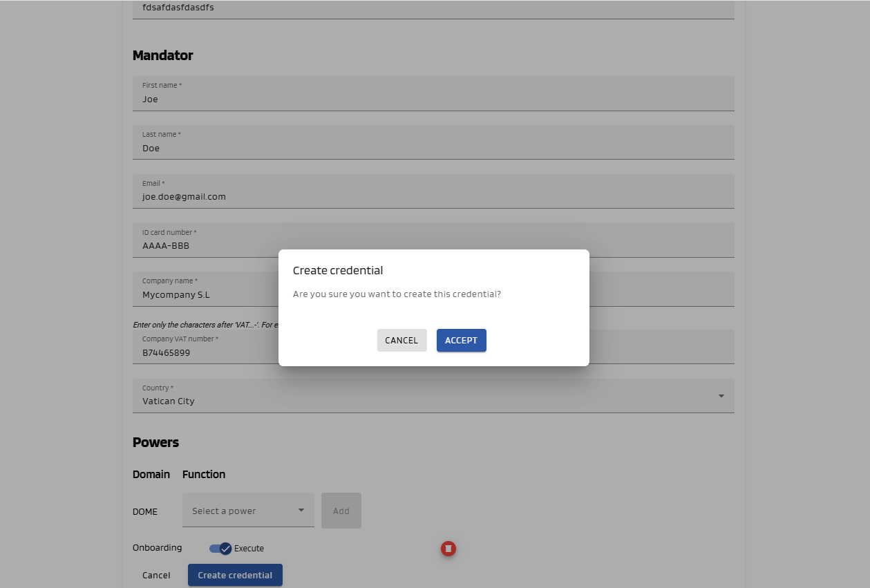
Task: Click the Company name field
Action: 207,290
